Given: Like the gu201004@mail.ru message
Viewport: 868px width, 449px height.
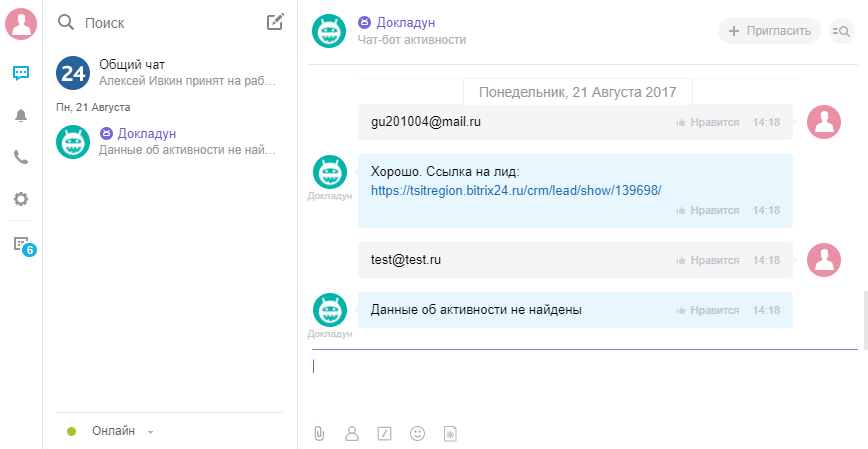Looking at the screenshot, I should (x=707, y=122).
